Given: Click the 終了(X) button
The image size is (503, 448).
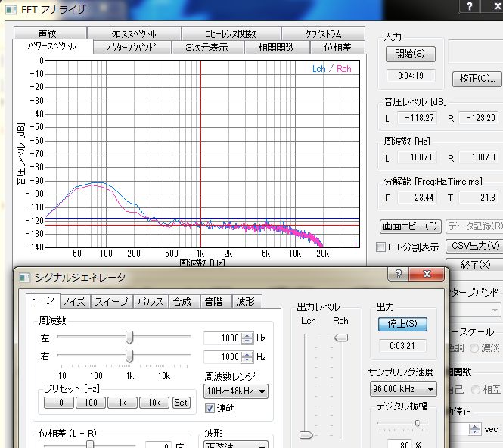Looking at the screenshot, I should coord(475,264).
